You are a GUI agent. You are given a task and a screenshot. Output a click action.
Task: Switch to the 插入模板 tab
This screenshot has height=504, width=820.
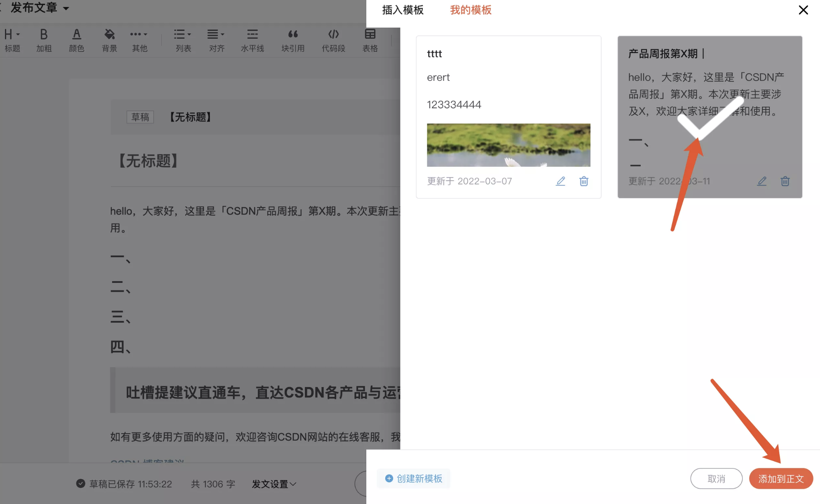pyautogui.click(x=403, y=10)
